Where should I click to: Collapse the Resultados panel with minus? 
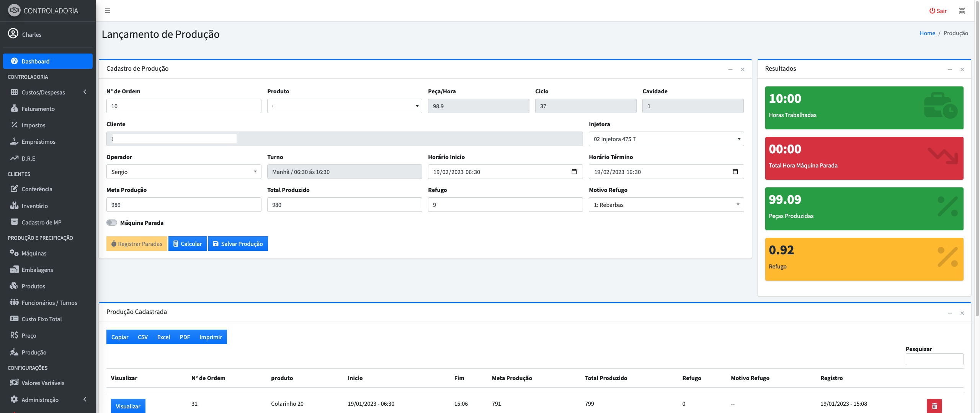(x=950, y=69)
